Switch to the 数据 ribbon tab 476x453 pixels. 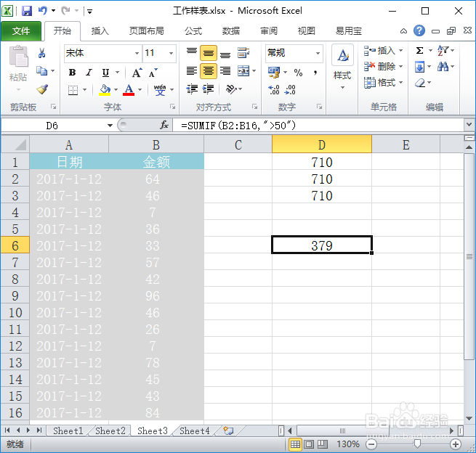[x=230, y=31]
